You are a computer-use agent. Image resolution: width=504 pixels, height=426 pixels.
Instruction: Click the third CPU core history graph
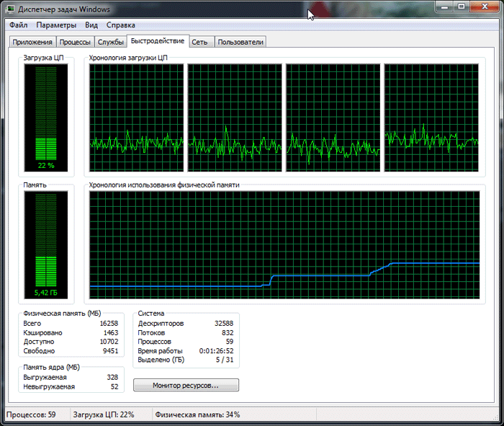(x=333, y=117)
